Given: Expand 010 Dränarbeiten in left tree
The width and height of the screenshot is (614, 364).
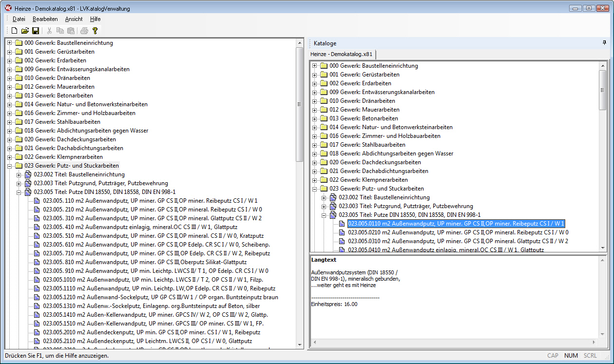Looking at the screenshot, I should click(9, 78).
